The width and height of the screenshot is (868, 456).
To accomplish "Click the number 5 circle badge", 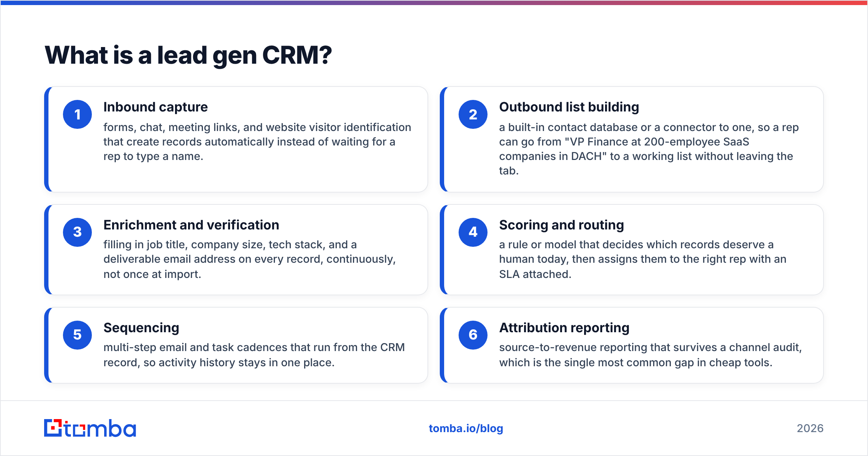I will pyautogui.click(x=77, y=335).
